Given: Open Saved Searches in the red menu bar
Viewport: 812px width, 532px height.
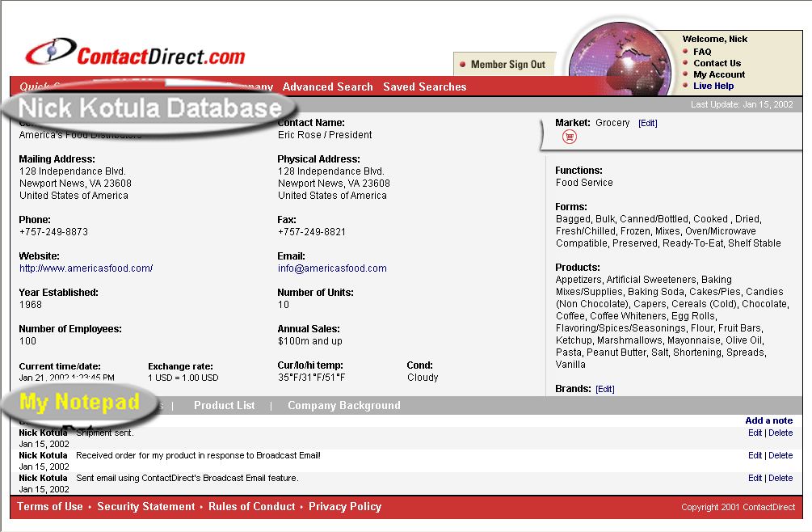Looking at the screenshot, I should click(425, 87).
